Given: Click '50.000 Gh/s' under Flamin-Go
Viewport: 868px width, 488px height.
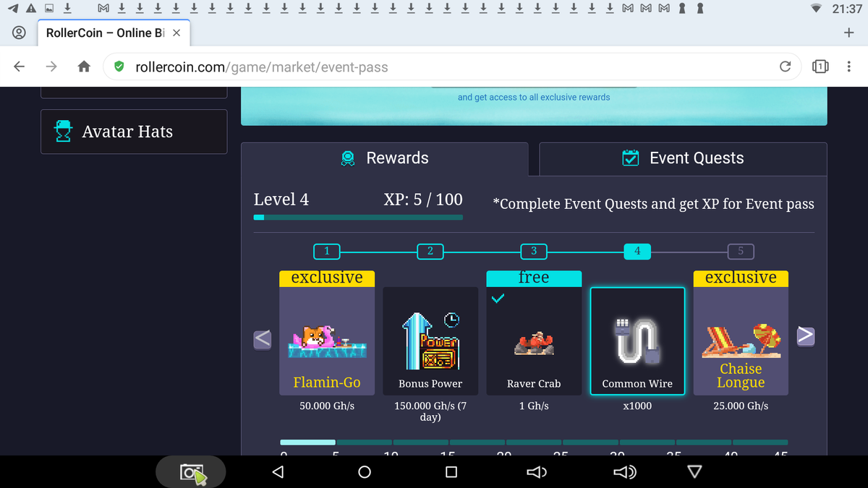Looking at the screenshot, I should [x=327, y=406].
